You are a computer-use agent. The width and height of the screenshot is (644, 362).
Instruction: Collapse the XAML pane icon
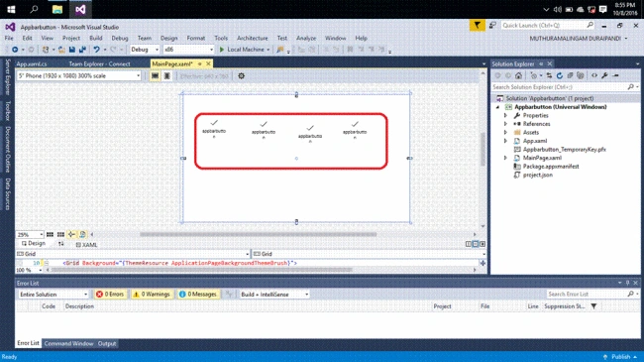[x=483, y=244]
